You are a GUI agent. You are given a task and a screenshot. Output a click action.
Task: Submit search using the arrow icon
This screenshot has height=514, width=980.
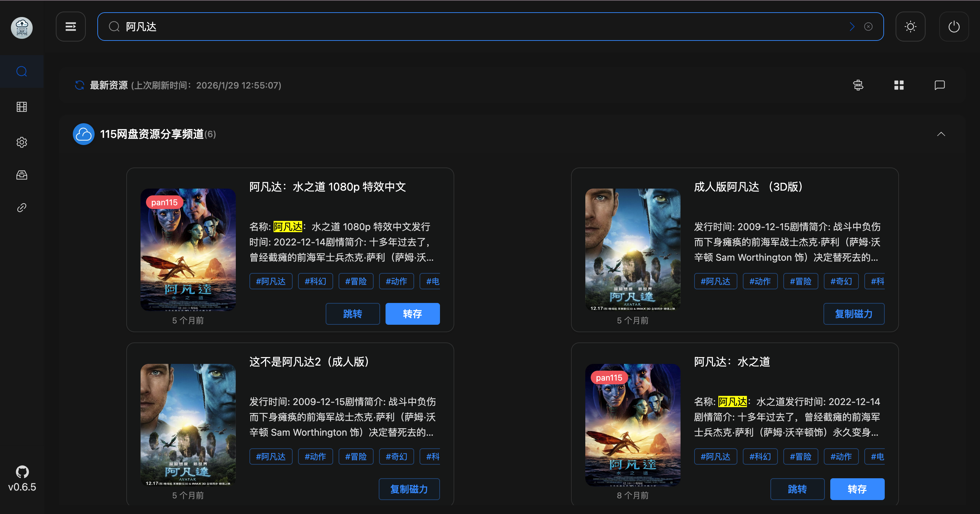tap(852, 27)
